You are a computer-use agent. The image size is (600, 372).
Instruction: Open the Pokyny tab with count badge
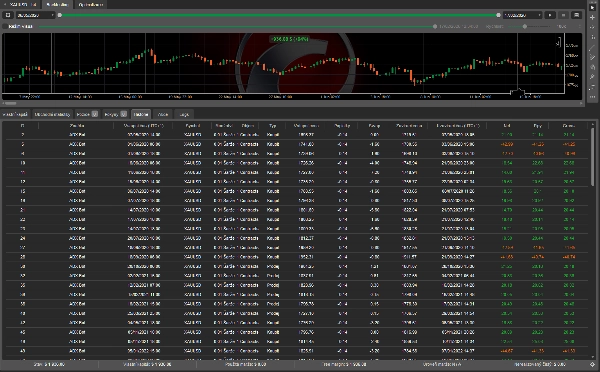point(116,114)
